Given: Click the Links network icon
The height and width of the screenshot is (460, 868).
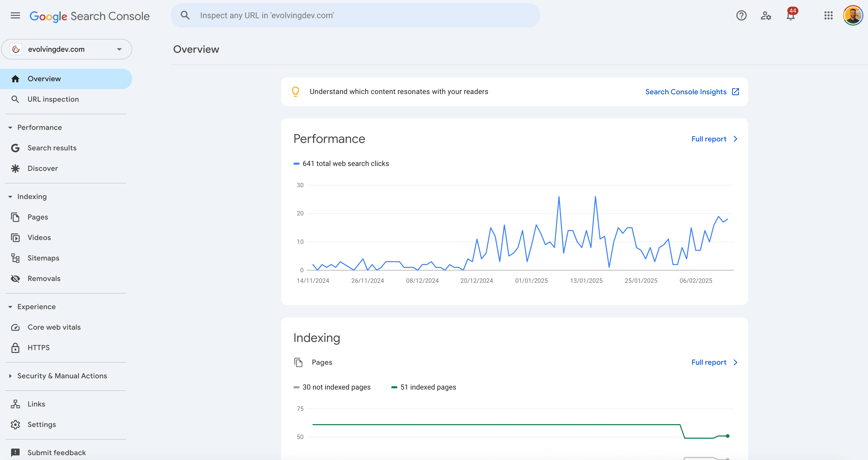Looking at the screenshot, I should (15, 404).
